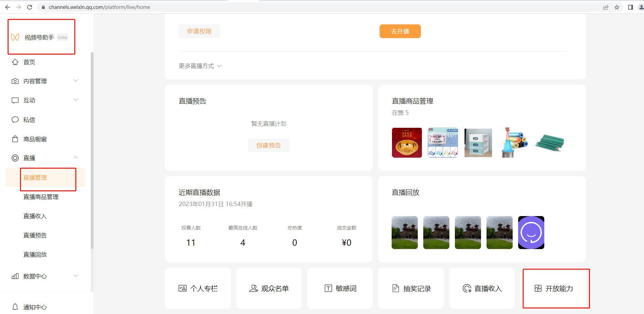
Task: Click the 去开播 orange button
Action: coord(400,31)
